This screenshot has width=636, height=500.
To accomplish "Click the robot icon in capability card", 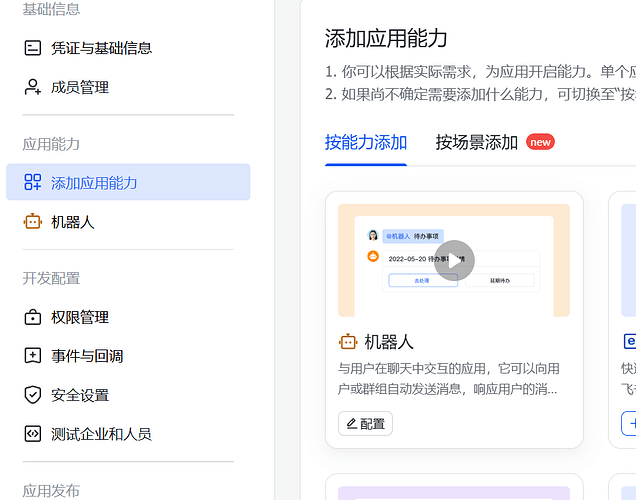I will coord(348,342).
